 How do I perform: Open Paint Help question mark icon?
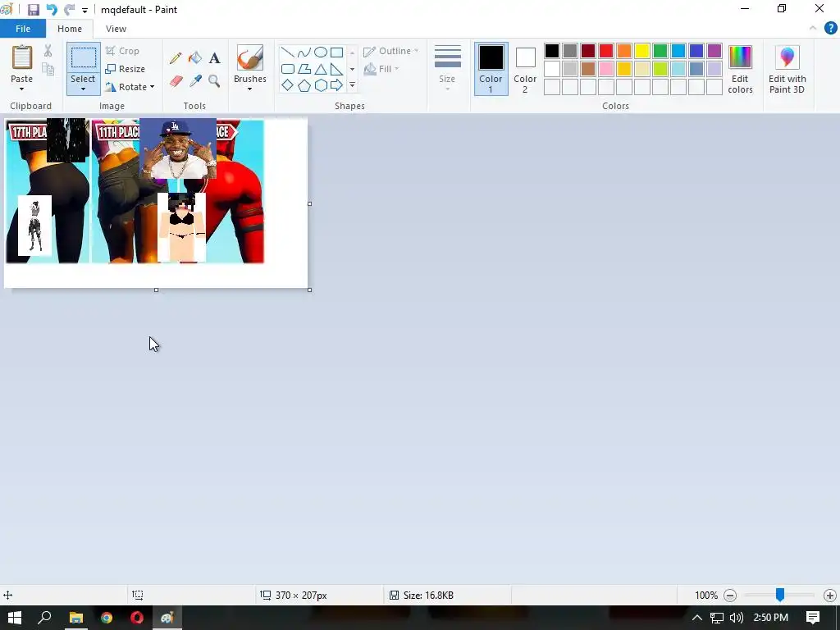click(830, 29)
